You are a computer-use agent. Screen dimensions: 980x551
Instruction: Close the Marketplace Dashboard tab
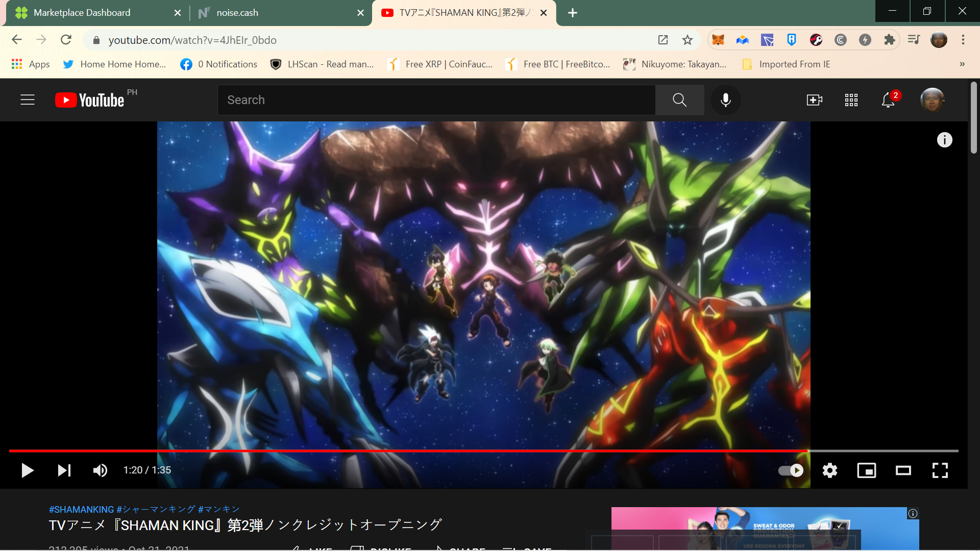tap(178, 13)
